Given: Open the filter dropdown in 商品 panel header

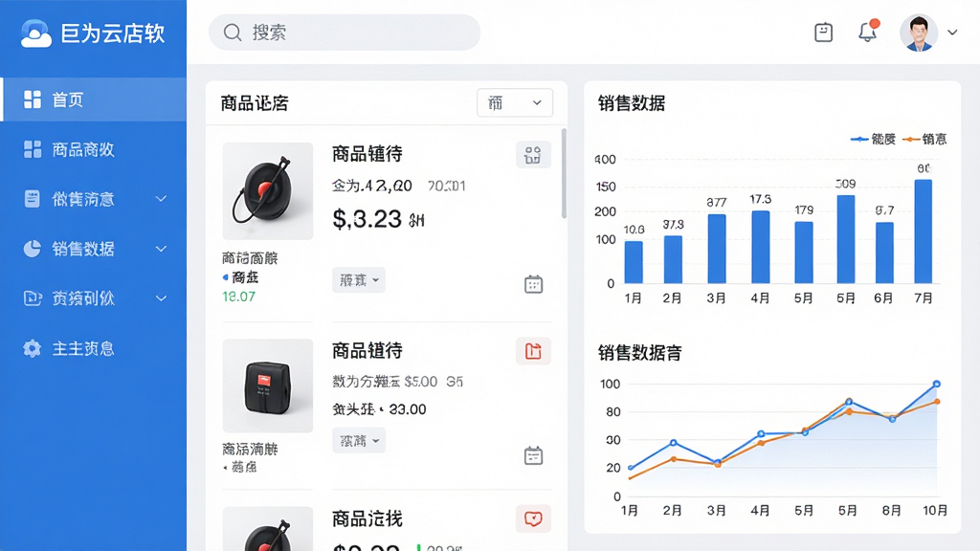Looking at the screenshot, I should click(x=514, y=102).
